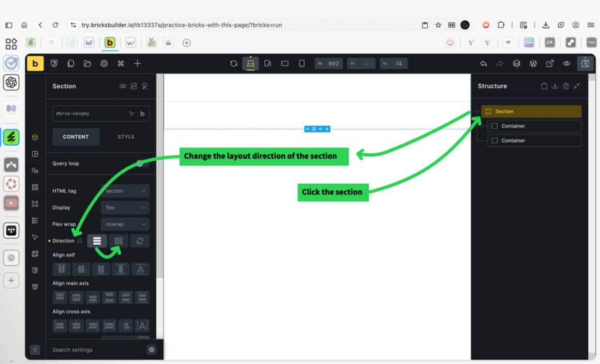Click the Bricks logo in the builder toolbar
Screen dimensions: 600x364
[x=35, y=63]
